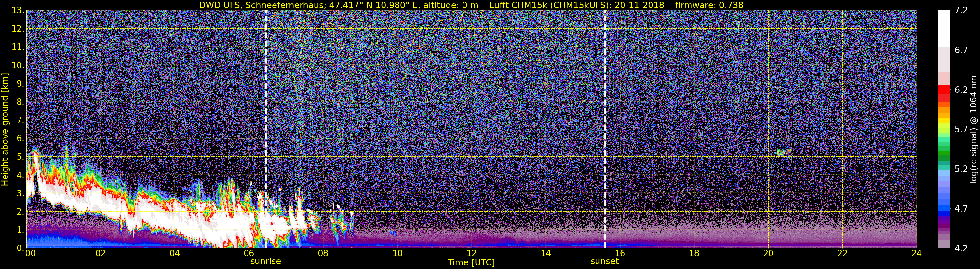The height and width of the screenshot is (269, 980).
Task: Click the "sunset" label below the time axis
Action: pos(605,262)
